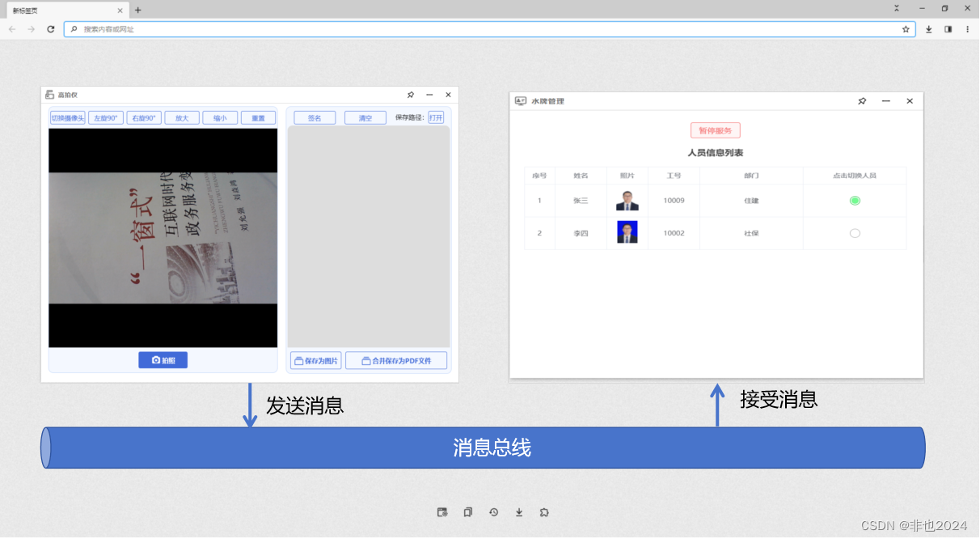Click 保存为图片 save as image button
Viewport: 980px width, 539px height.
(316, 361)
